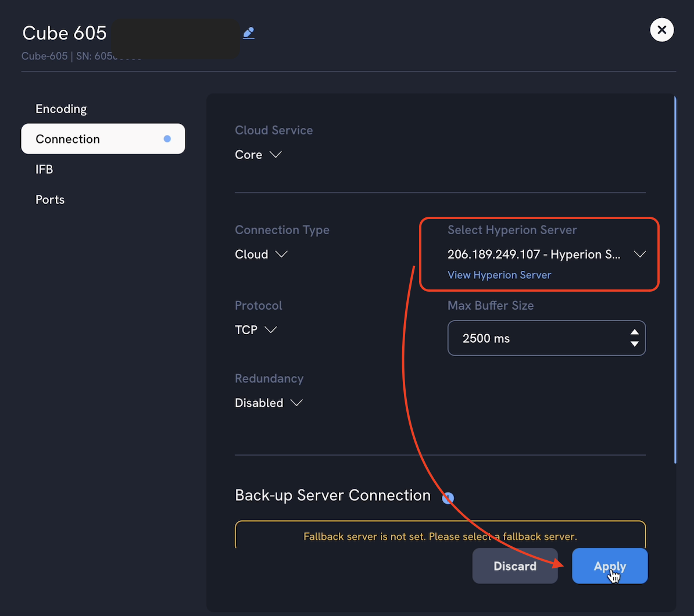Viewport: 694px width, 616px height.
Task: Discard the pending changes
Action: (515, 565)
